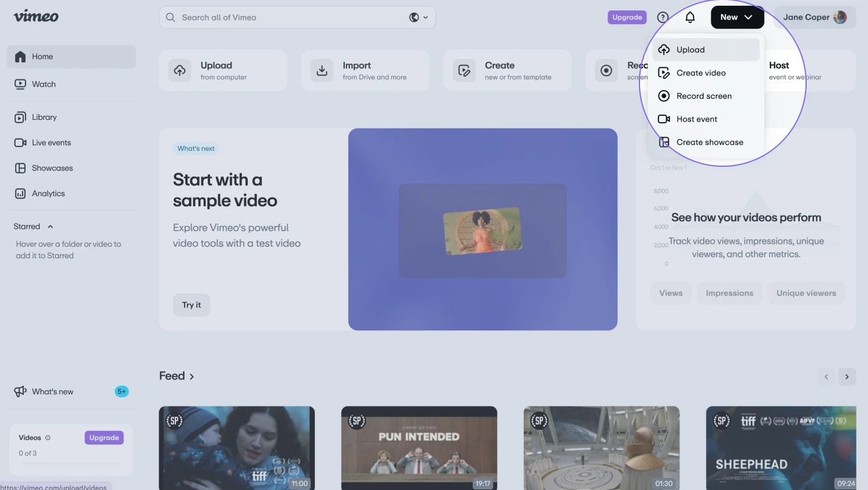Click the Vimeo logo
This screenshot has width=868, height=490.
pos(36,16)
